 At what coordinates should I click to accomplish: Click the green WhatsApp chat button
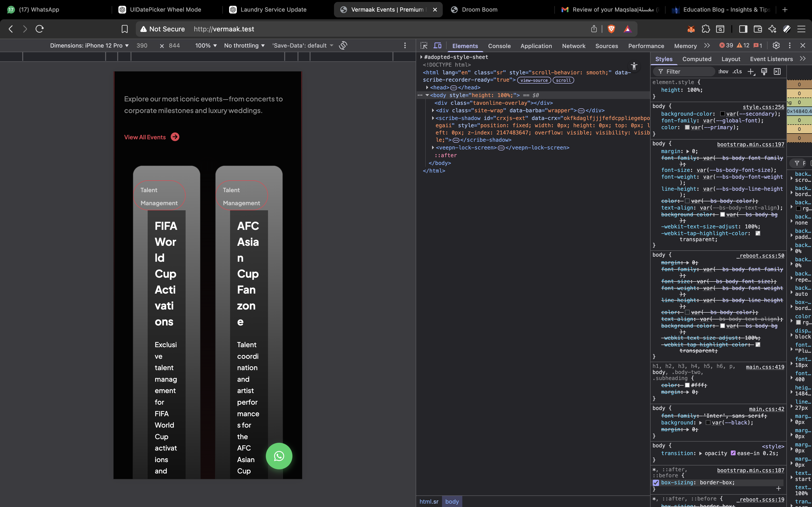tap(279, 456)
